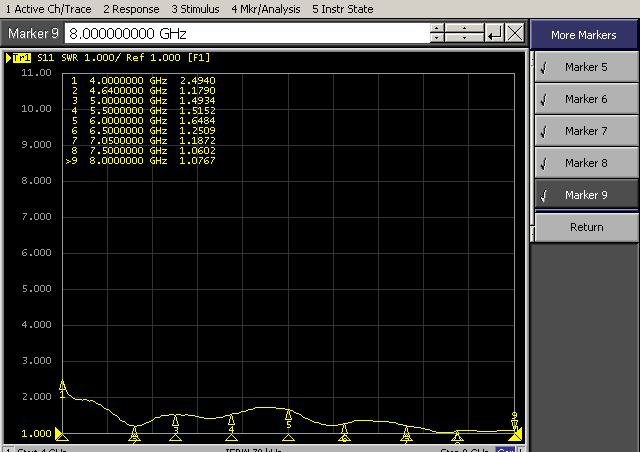Click the marker 5 row reading 6.0000000 GHz
Image resolution: width=640 pixels, height=452 pixels.
coord(142,121)
